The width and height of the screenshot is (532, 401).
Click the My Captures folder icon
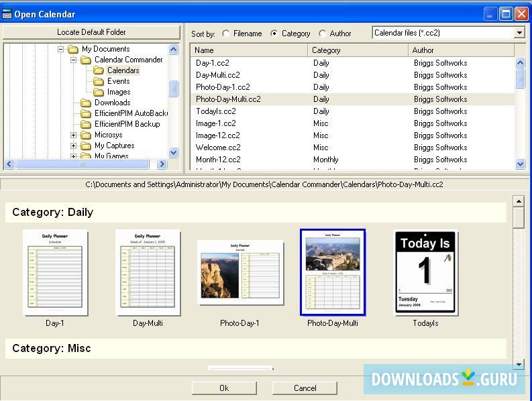[86, 146]
